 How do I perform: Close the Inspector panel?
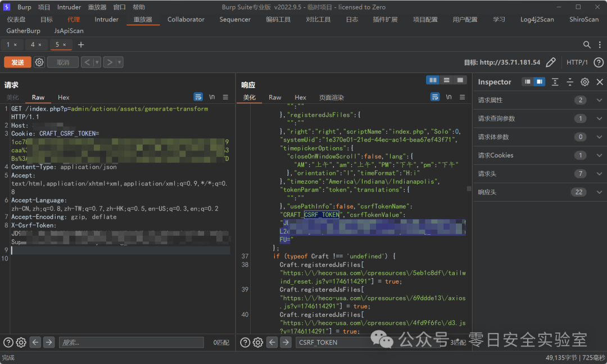600,82
